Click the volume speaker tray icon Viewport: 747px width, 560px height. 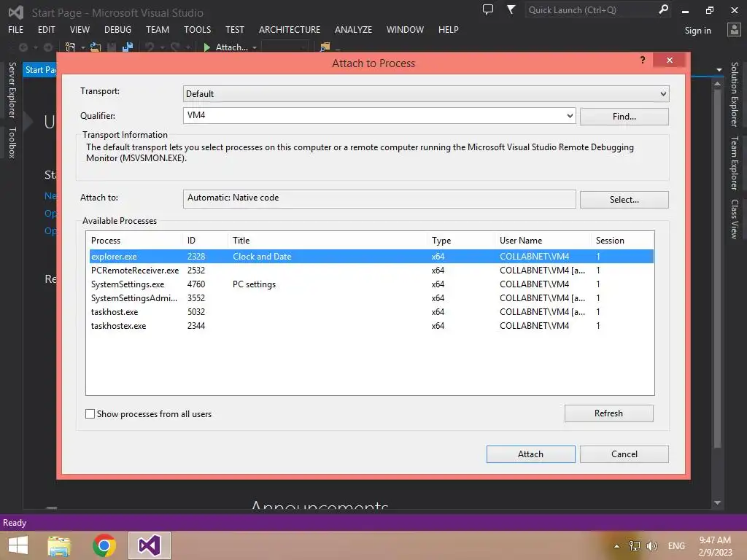(x=651, y=545)
